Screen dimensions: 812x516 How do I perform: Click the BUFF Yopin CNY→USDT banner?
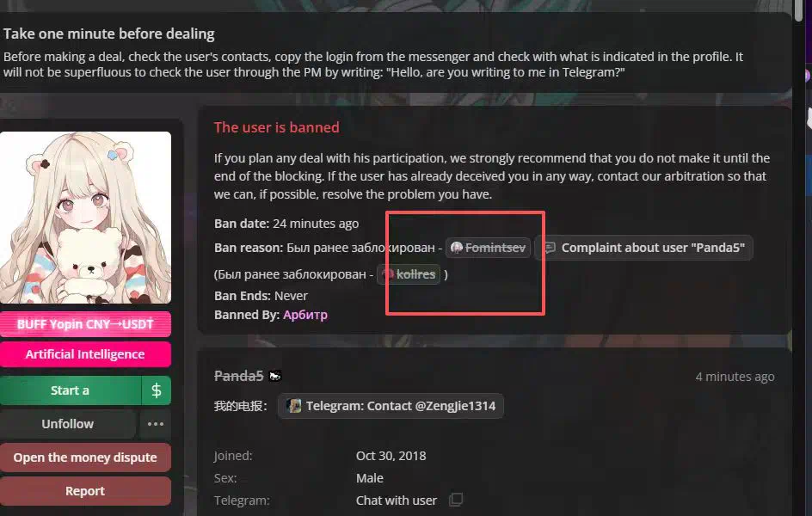pyautogui.click(x=85, y=324)
